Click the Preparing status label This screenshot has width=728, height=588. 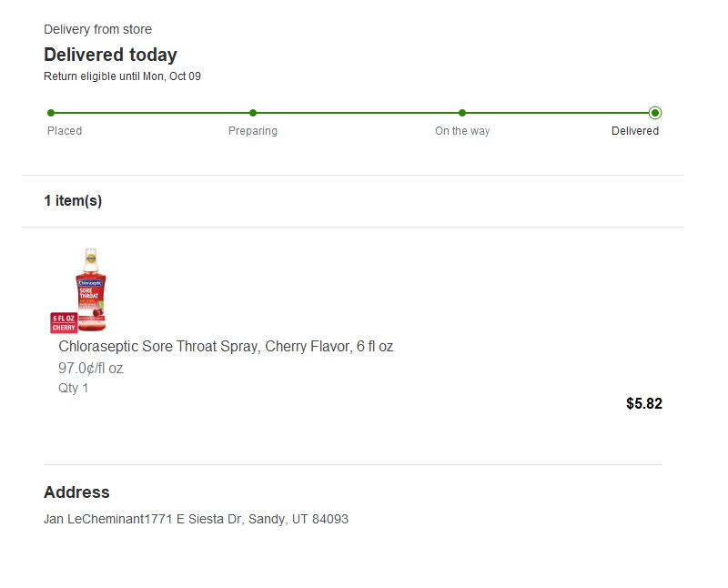pos(253,131)
